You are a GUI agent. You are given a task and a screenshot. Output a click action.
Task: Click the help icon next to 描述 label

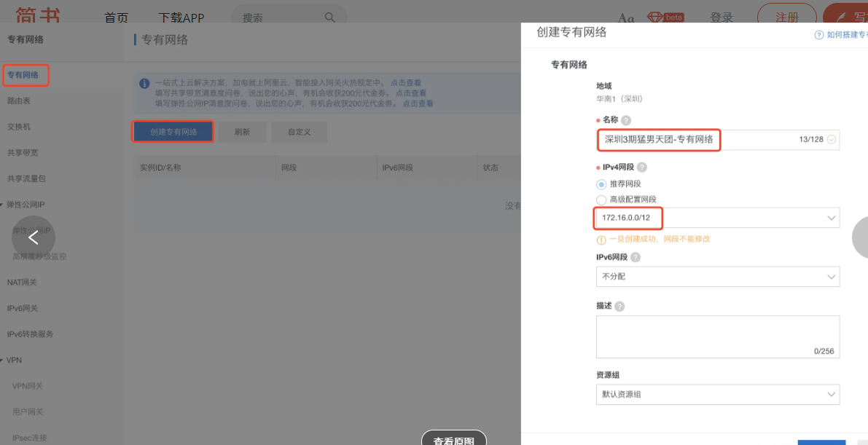[619, 306]
